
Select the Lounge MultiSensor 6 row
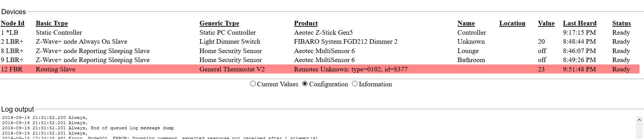tap(320, 51)
